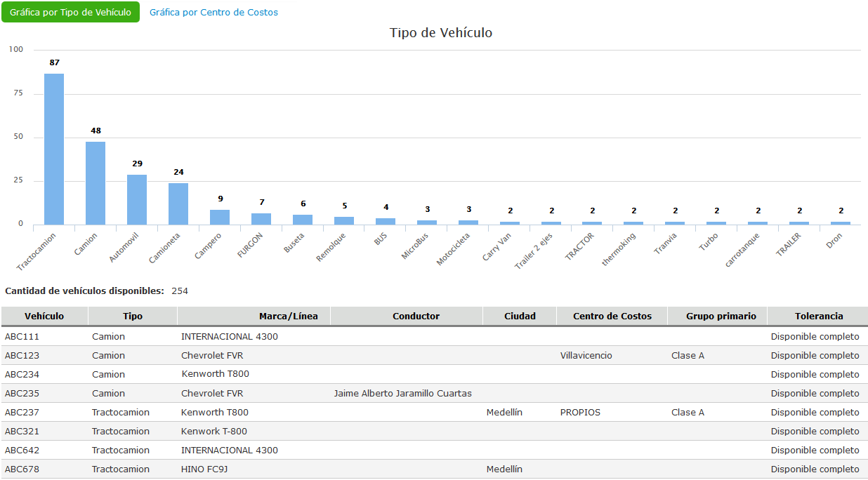Click the Tolerancia column header
This screenshot has height=480, width=868.
pyautogui.click(x=819, y=316)
